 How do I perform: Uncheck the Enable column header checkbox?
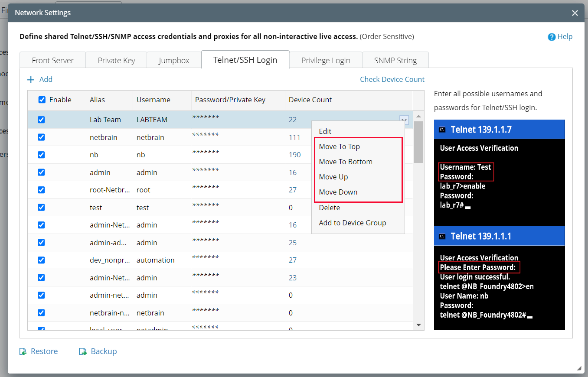42,100
